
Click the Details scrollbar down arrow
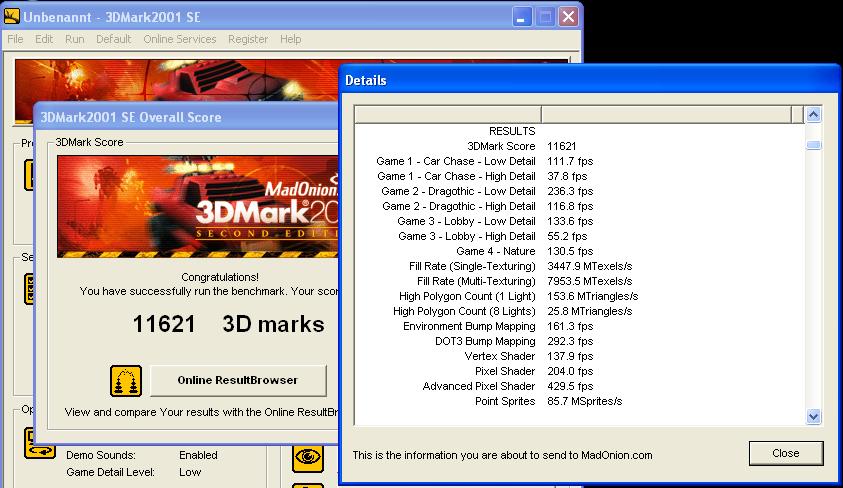tap(813, 416)
